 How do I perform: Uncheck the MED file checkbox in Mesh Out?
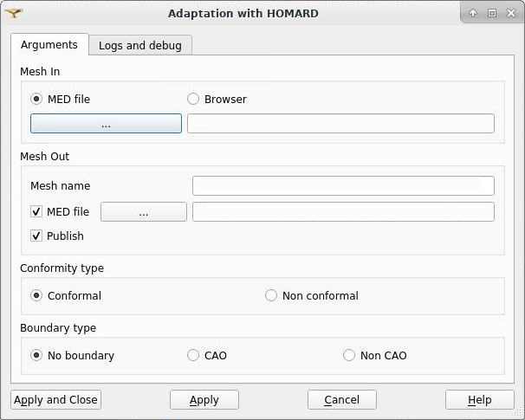point(36,212)
